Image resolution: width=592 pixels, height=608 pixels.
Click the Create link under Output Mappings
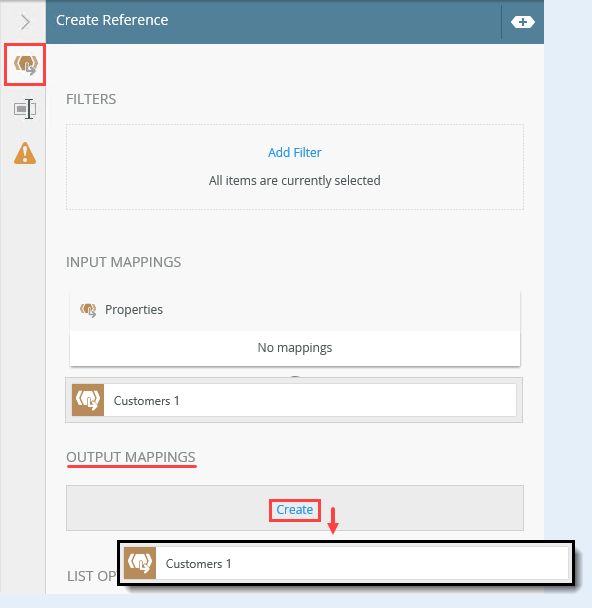[295, 510]
